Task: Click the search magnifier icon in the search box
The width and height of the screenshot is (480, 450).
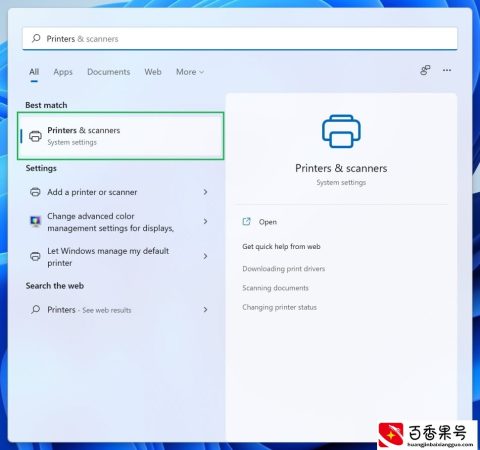Action: (36, 38)
